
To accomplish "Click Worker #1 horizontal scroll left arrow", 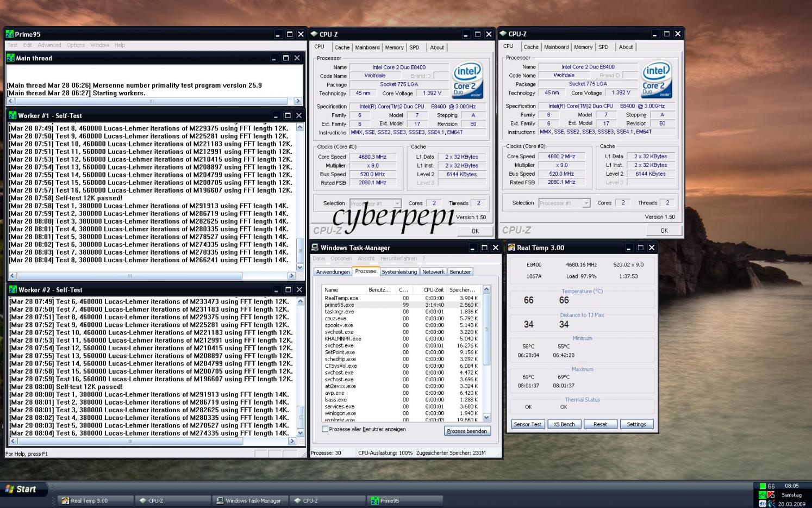I will click(x=12, y=276).
